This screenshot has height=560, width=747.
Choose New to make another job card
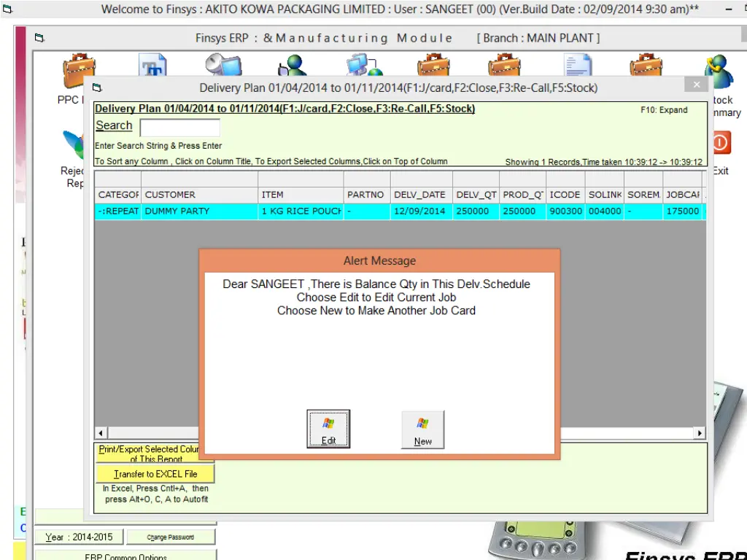pos(422,429)
